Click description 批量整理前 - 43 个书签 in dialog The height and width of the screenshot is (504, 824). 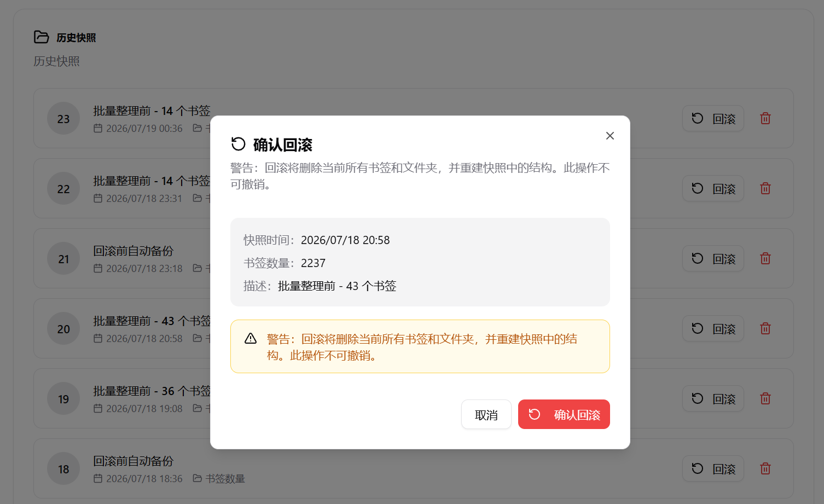pos(337,286)
